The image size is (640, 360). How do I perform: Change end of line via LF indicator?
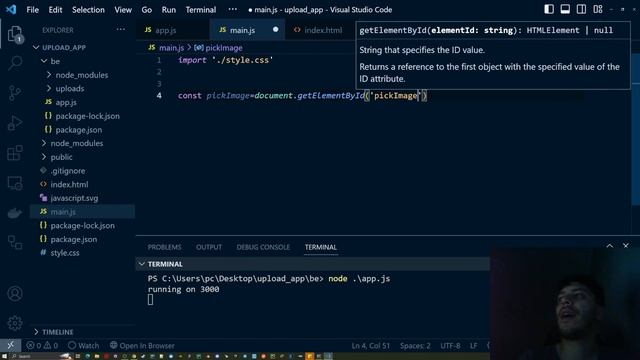coord(473,345)
